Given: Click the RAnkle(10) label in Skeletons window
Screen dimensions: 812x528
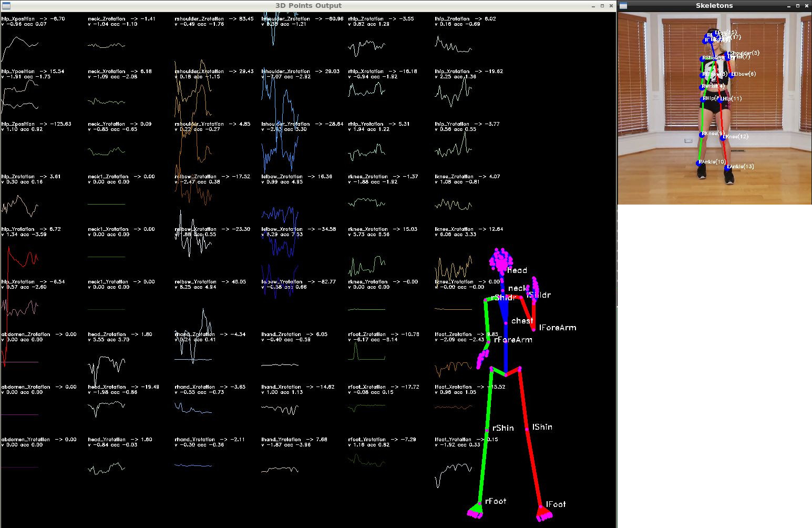Looking at the screenshot, I should pyautogui.click(x=712, y=162).
